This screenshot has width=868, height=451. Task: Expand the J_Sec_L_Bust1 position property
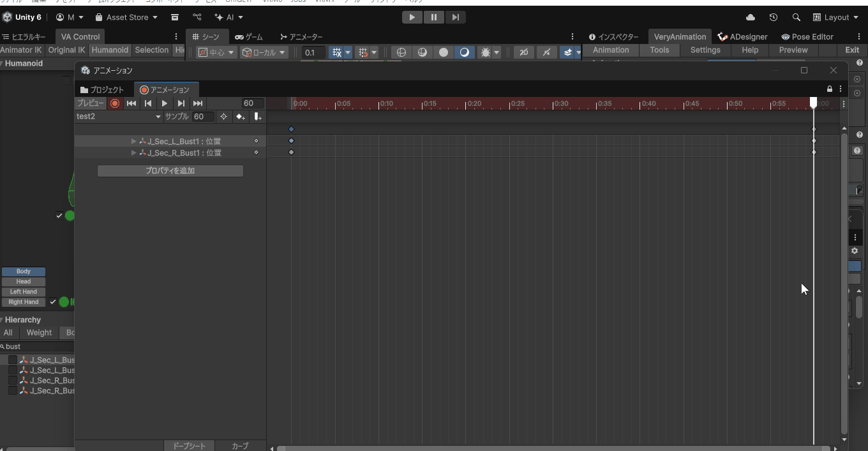(x=133, y=141)
